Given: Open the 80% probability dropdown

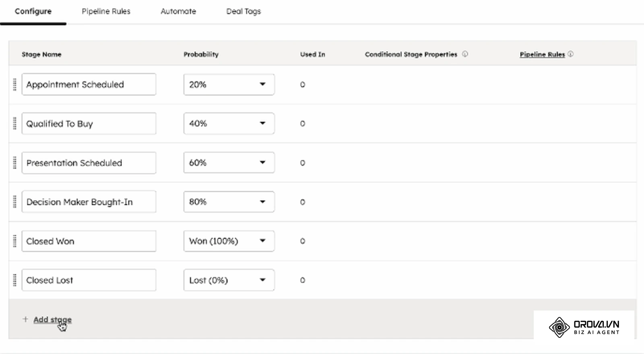Looking at the screenshot, I should (229, 202).
